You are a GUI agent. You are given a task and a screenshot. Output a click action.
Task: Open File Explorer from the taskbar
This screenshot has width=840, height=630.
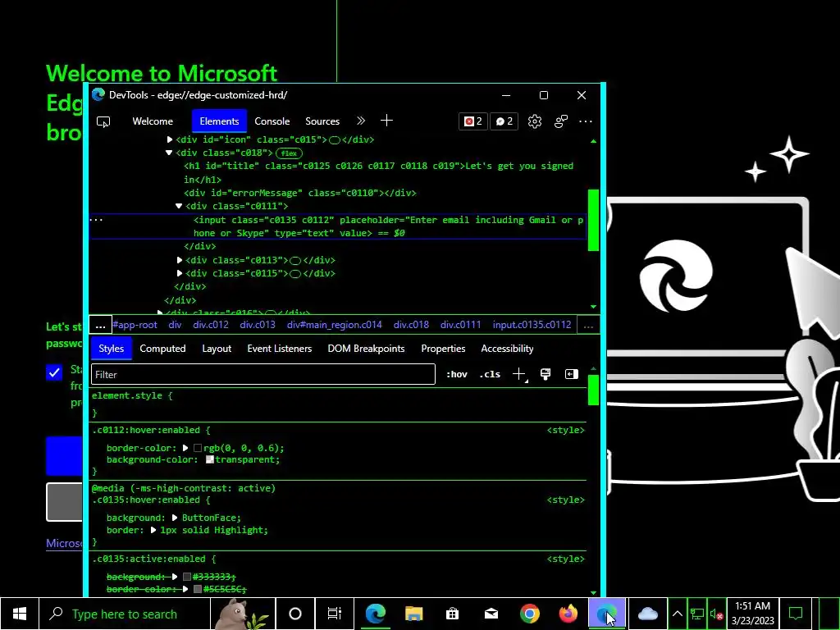click(413, 614)
